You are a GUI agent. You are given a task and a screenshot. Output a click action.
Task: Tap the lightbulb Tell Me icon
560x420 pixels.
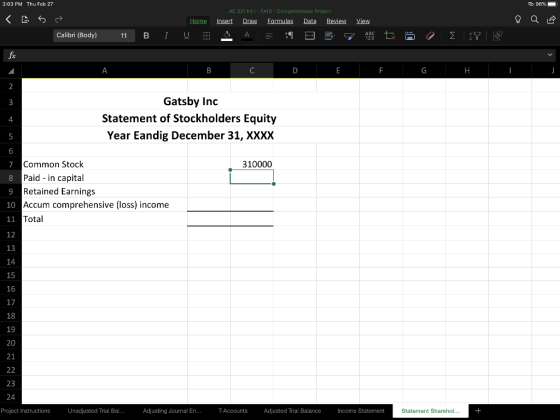[518, 19]
